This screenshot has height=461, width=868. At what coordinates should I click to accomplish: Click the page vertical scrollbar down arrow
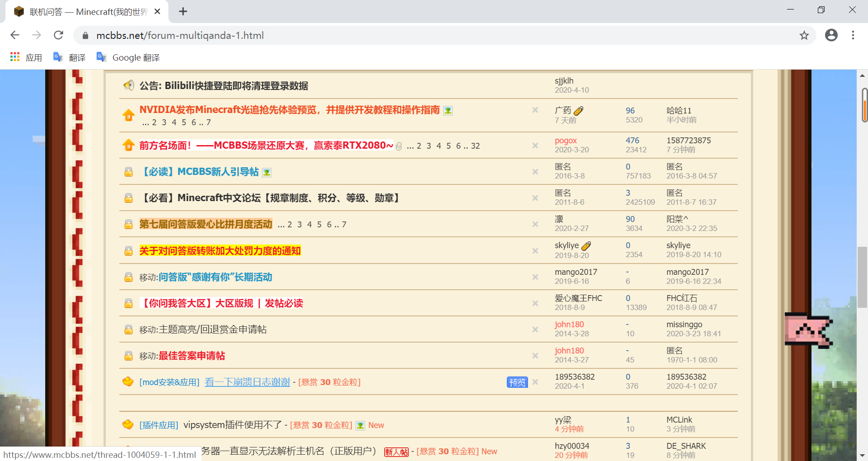click(862, 455)
